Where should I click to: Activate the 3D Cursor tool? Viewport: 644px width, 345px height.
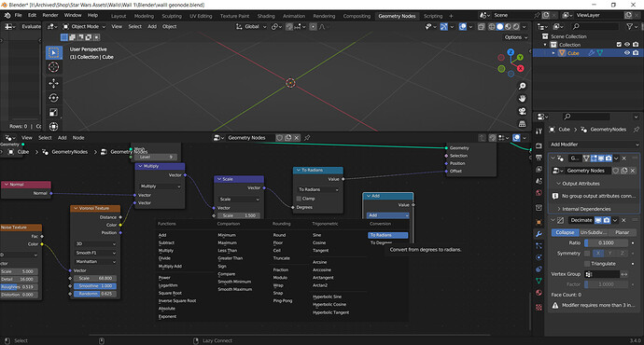click(x=54, y=67)
